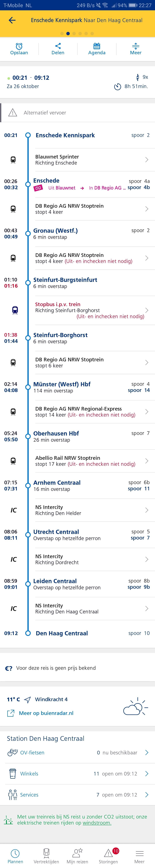This screenshot has width=155, height=868.
Task: Open Winkels at Den Haag Centraal
Action: point(77,774)
